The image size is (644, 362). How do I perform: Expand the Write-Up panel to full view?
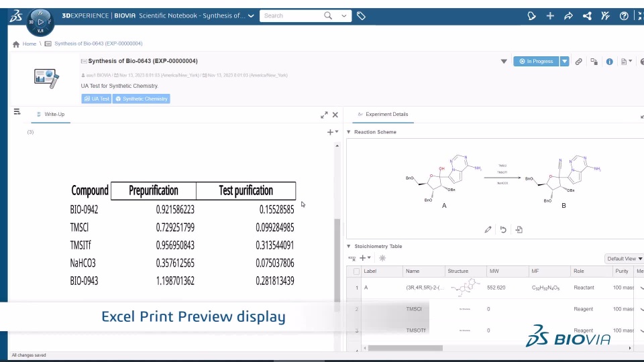click(x=324, y=115)
